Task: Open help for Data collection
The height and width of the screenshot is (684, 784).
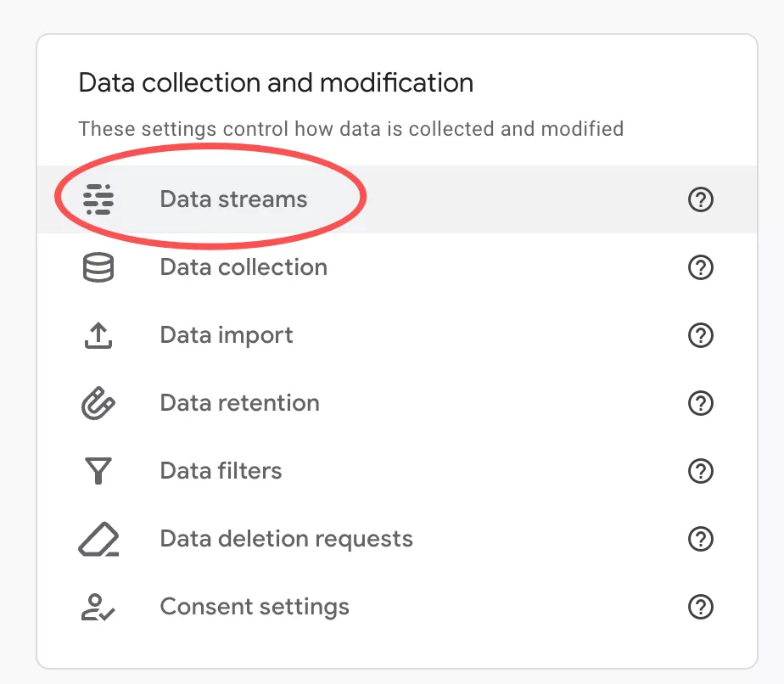Action: [700, 267]
